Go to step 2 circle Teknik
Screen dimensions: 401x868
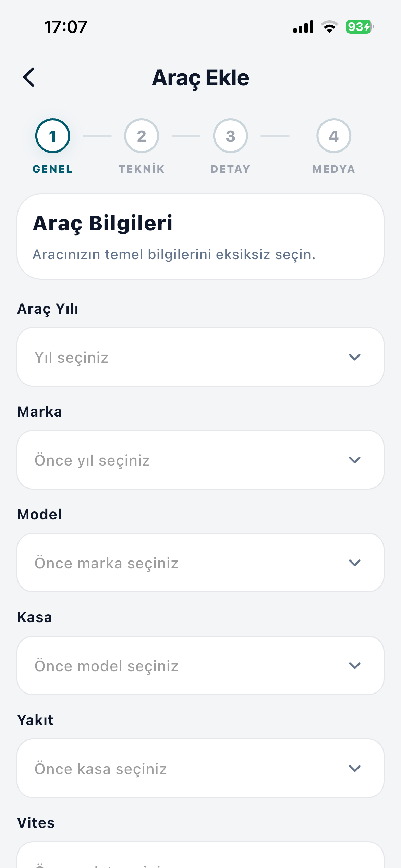(x=142, y=136)
